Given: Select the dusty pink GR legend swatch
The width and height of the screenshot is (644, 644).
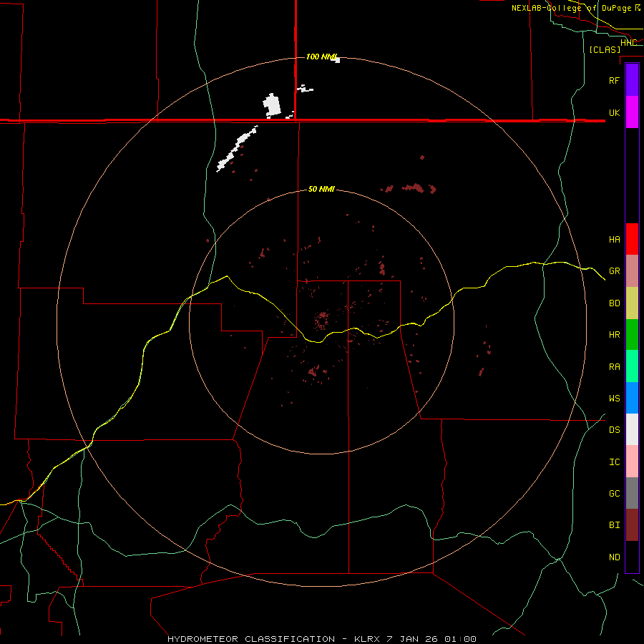Looking at the screenshot, I should pyautogui.click(x=632, y=271).
